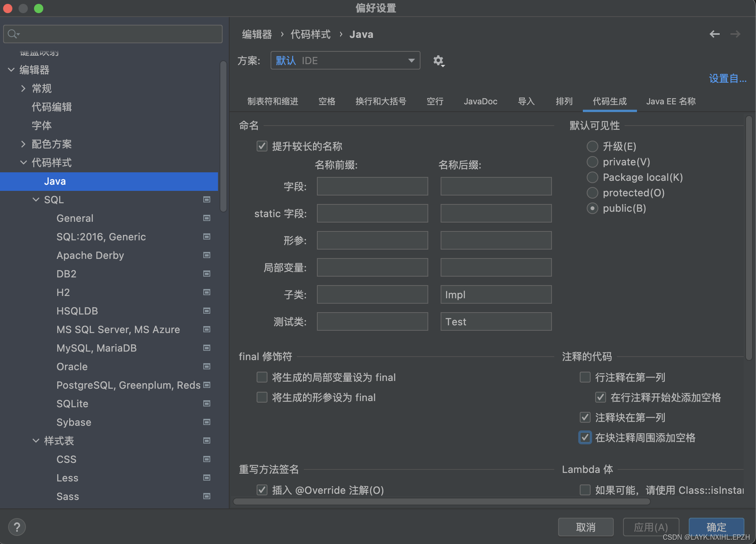The image size is (756, 544).
Task: Click the project-level icon next to SQL
Action: click(207, 199)
